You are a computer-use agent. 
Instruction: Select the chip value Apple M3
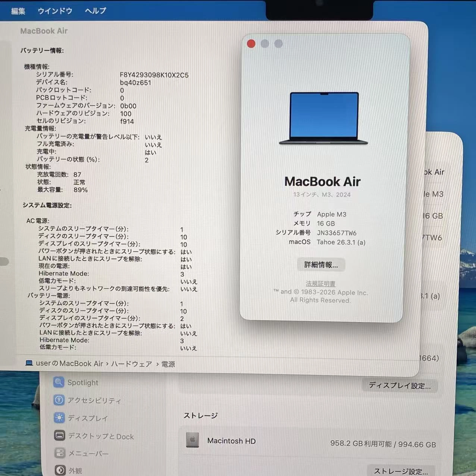(x=332, y=214)
